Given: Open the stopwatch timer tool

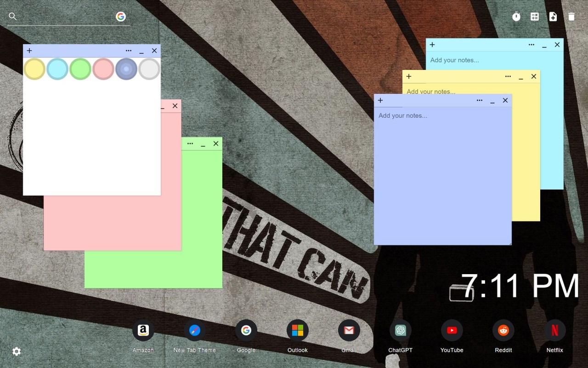Looking at the screenshot, I should click(516, 17).
